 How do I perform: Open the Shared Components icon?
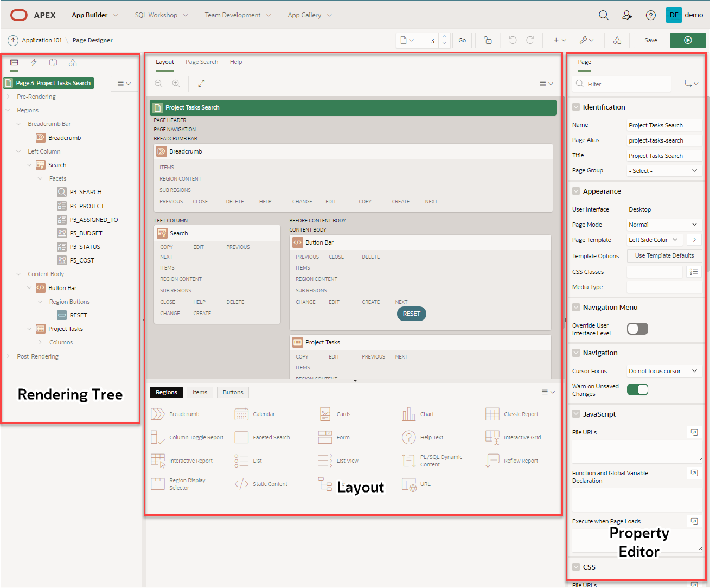pyautogui.click(x=617, y=40)
